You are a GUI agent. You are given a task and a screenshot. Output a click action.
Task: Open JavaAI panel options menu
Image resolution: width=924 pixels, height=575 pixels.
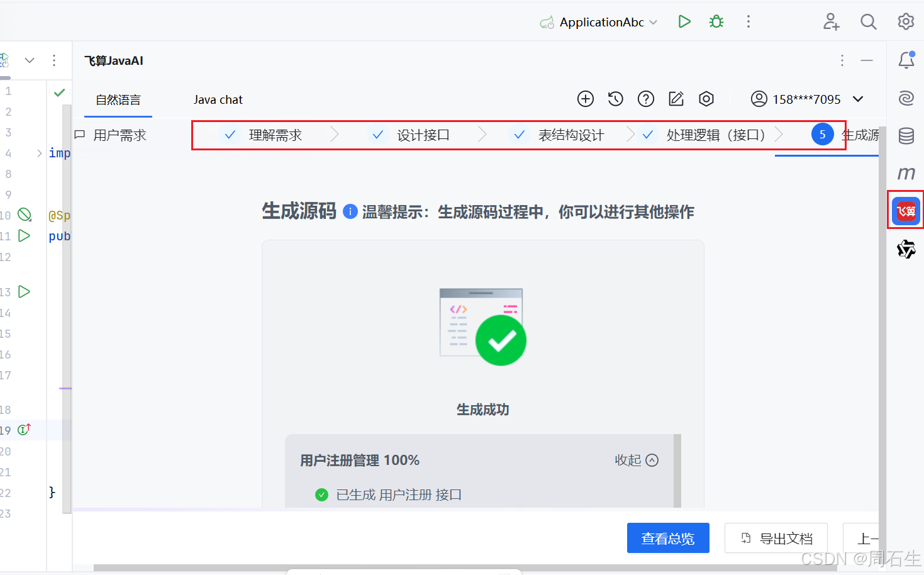pos(842,60)
